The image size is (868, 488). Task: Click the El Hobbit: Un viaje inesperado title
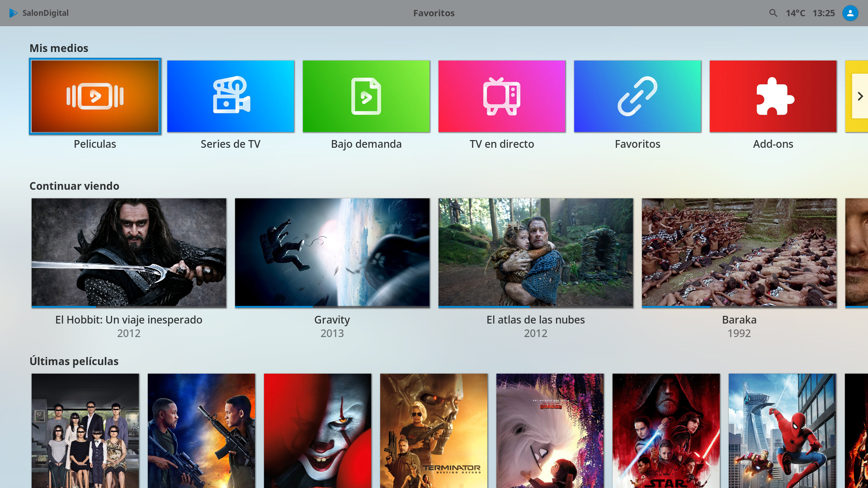[x=129, y=320]
